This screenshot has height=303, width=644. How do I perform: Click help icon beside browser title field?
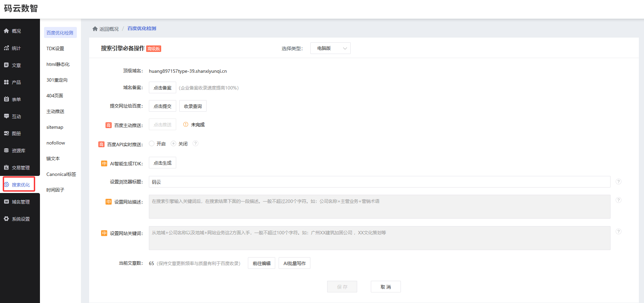pos(618,182)
